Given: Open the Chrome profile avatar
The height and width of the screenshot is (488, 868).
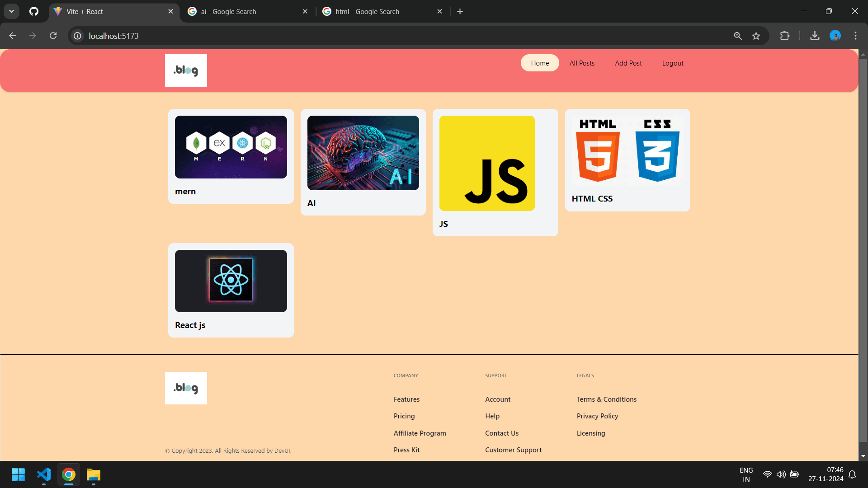Looking at the screenshot, I should coord(835,36).
